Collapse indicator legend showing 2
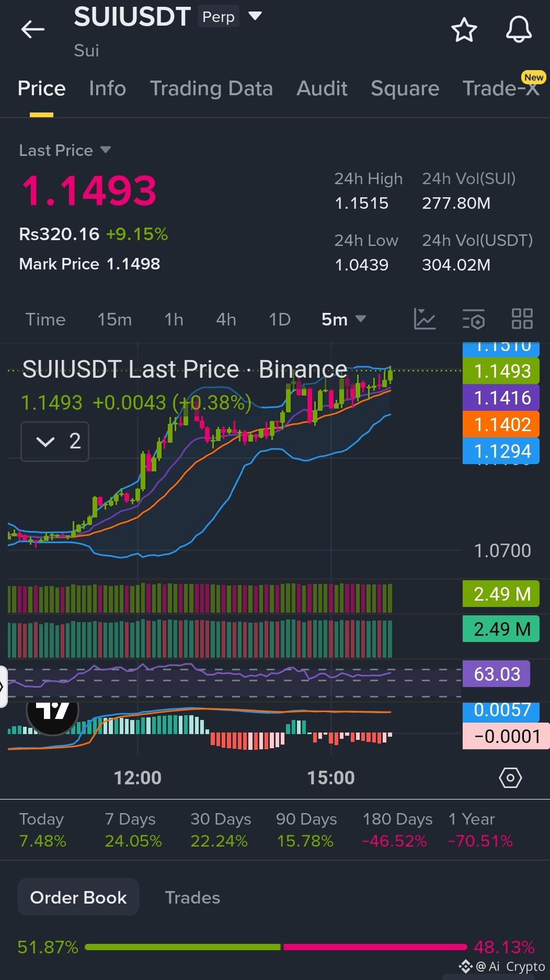The width and height of the screenshot is (550, 980). click(x=55, y=442)
